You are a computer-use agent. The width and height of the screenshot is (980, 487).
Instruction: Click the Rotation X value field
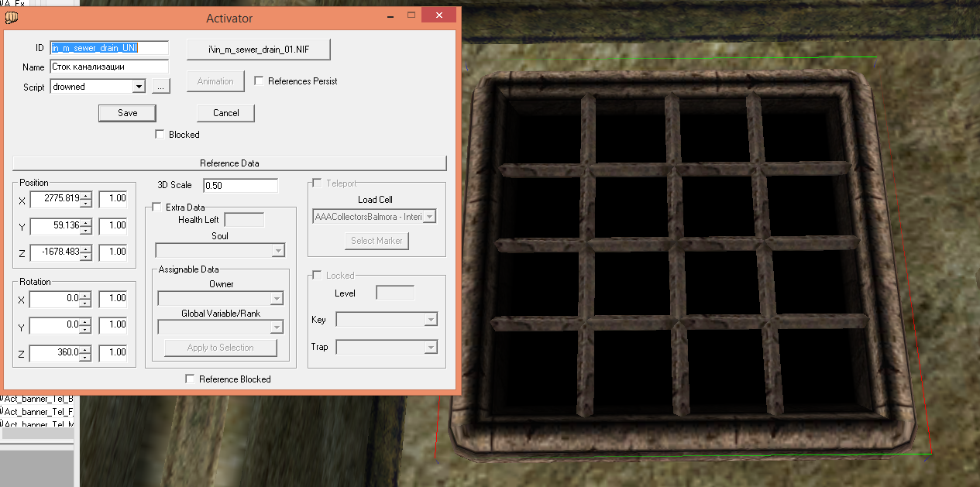click(x=55, y=299)
